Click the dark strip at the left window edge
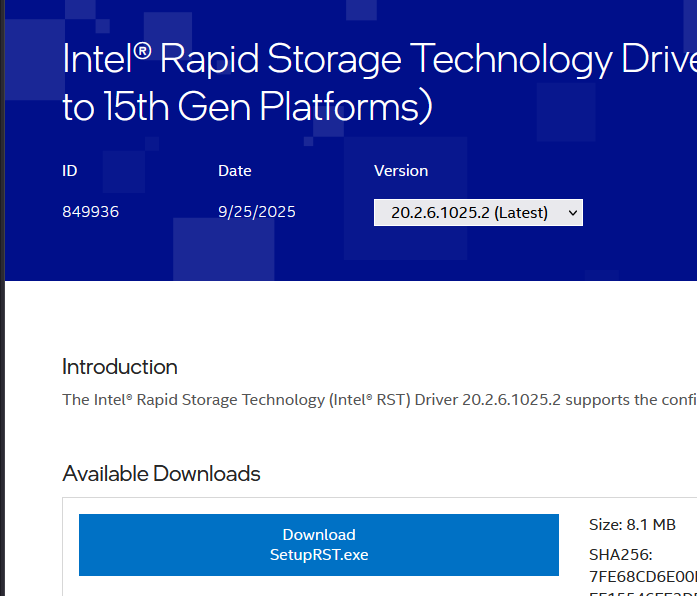The height and width of the screenshot is (596, 697). [x=2, y=400]
